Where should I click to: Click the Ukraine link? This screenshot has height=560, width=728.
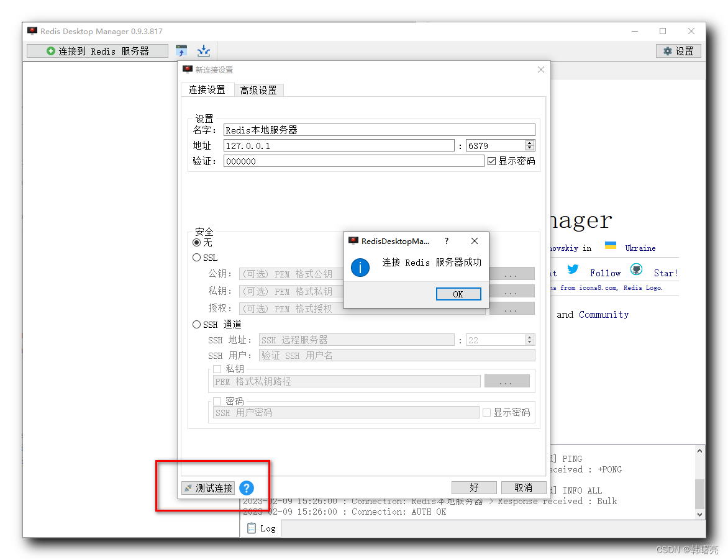click(640, 248)
